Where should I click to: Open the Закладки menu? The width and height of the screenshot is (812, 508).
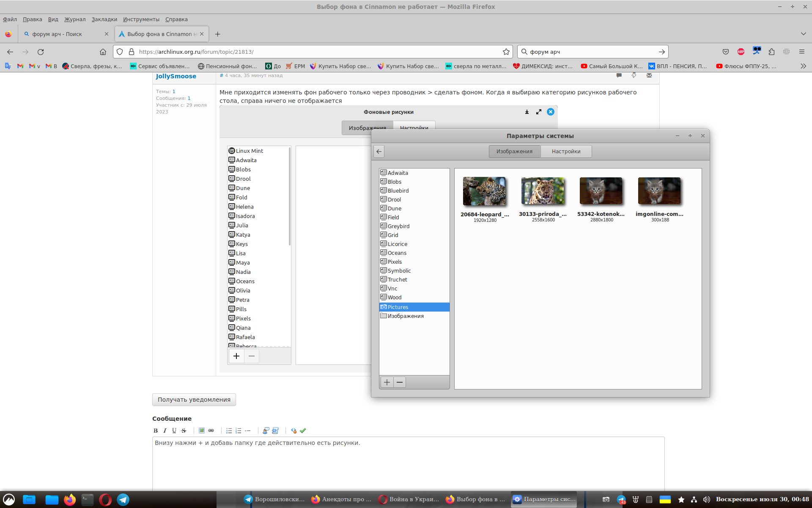(104, 19)
